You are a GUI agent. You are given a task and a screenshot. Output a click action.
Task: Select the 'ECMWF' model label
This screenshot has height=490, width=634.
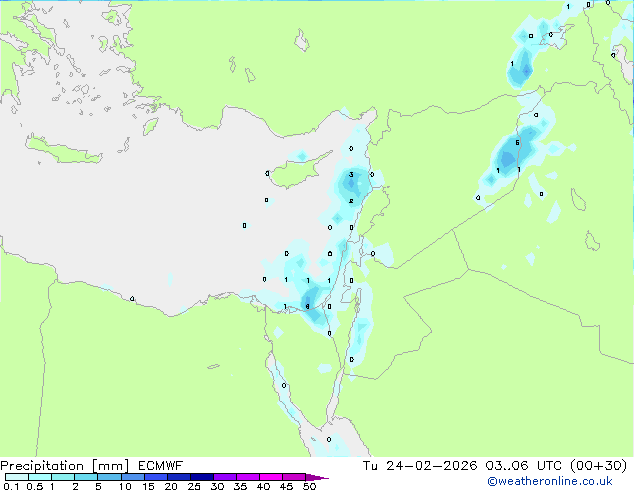pos(161,466)
